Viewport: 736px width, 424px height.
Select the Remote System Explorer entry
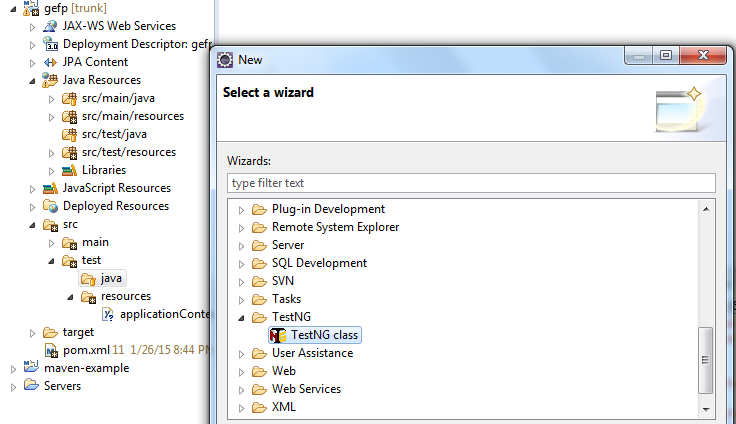[335, 227]
